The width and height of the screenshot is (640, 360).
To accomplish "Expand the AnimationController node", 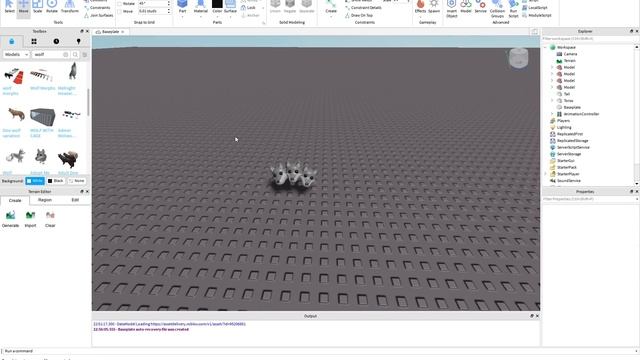I will tap(552, 114).
